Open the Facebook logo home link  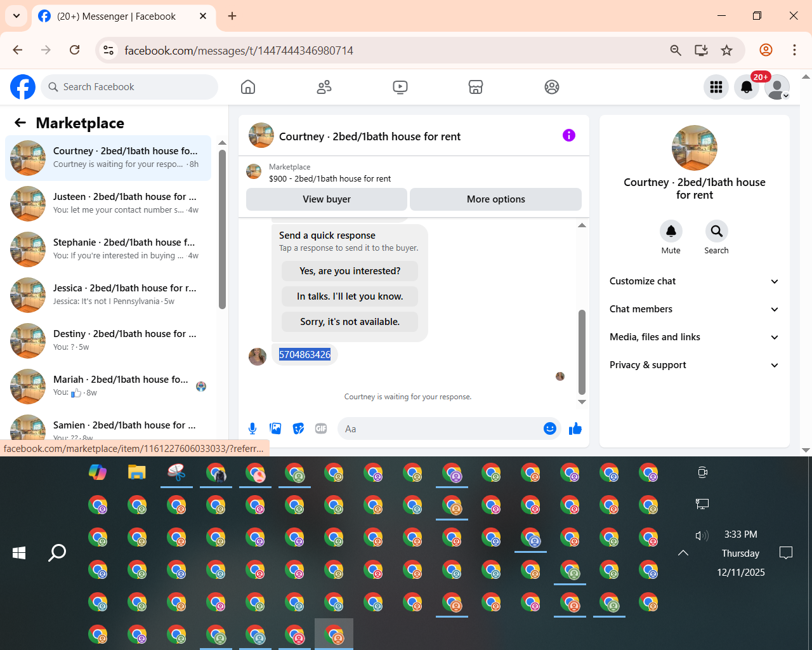[23, 87]
